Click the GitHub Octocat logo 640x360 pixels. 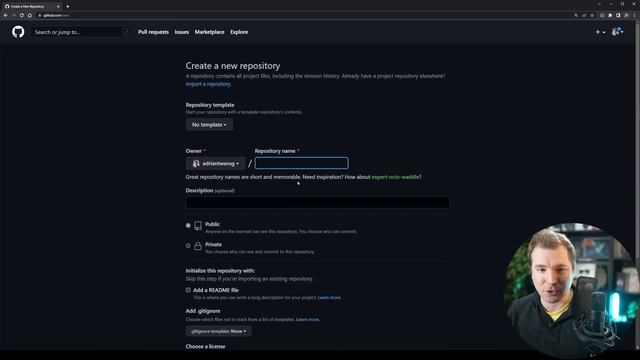[18, 32]
